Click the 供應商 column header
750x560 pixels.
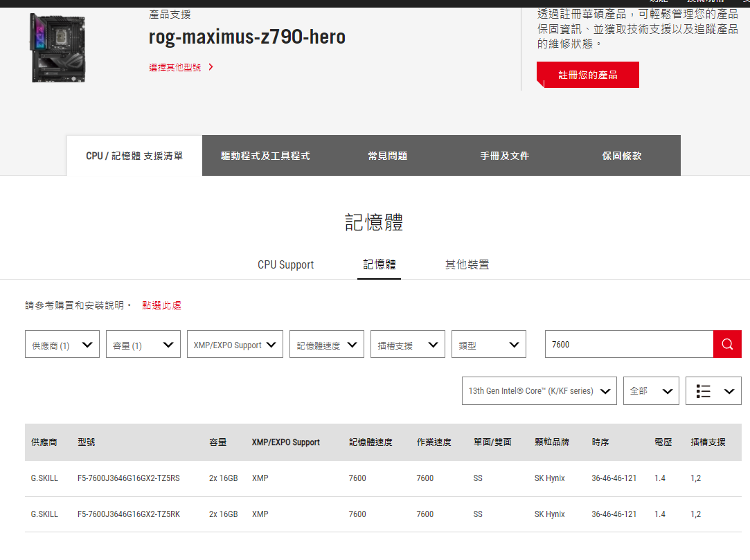(x=44, y=442)
